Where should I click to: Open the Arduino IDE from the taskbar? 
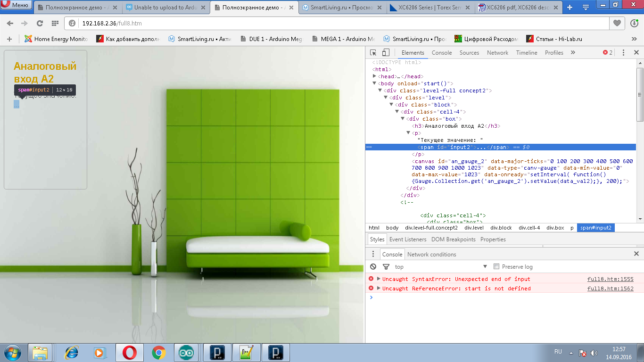coord(186,353)
